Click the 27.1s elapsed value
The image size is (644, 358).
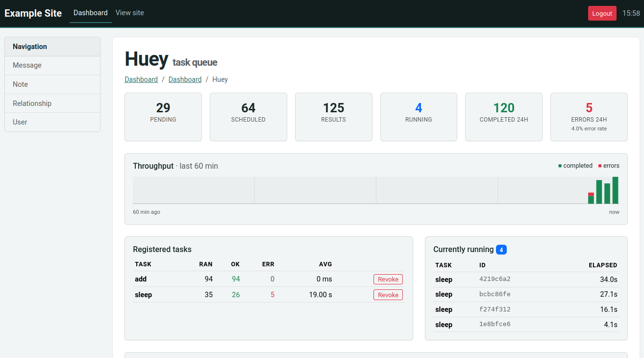click(609, 294)
